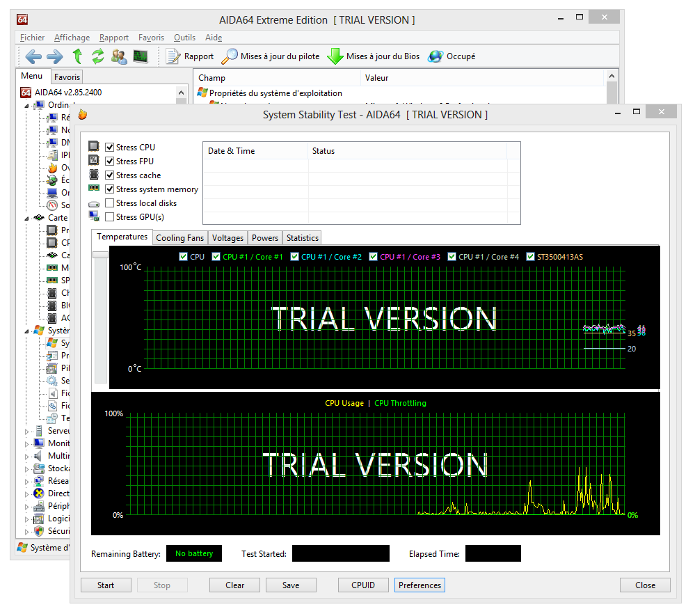Click the Sécurité shield icon
The image size is (695, 616).
point(39,531)
